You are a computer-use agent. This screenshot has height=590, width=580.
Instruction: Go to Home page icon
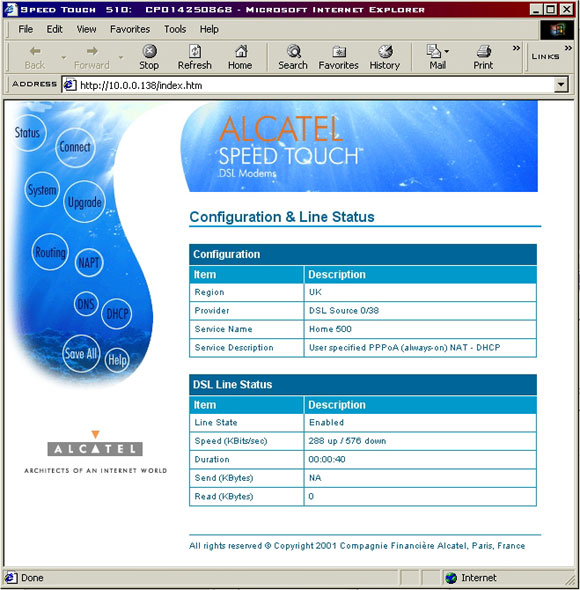[x=241, y=51]
